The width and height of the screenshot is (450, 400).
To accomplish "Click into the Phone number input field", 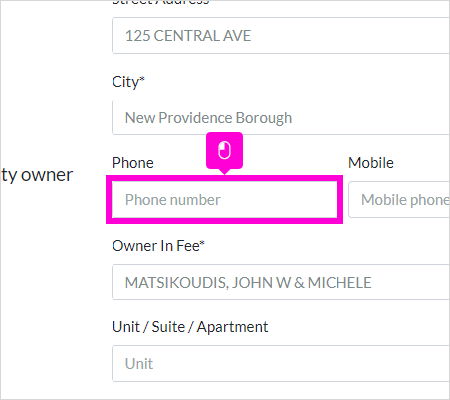I will [x=224, y=199].
